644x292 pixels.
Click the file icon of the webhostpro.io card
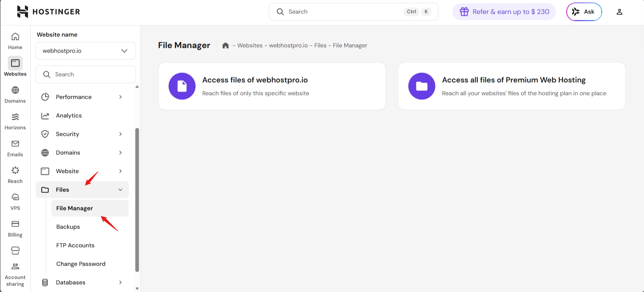click(182, 86)
